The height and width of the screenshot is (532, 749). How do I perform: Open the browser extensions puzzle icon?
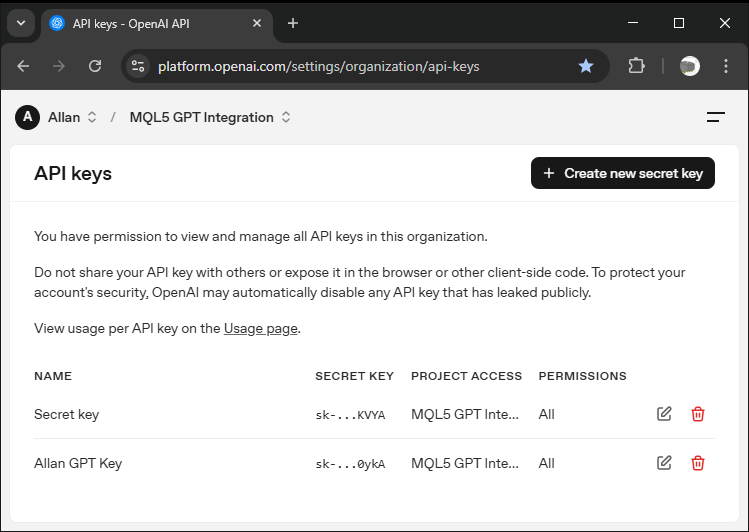(x=636, y=66)
